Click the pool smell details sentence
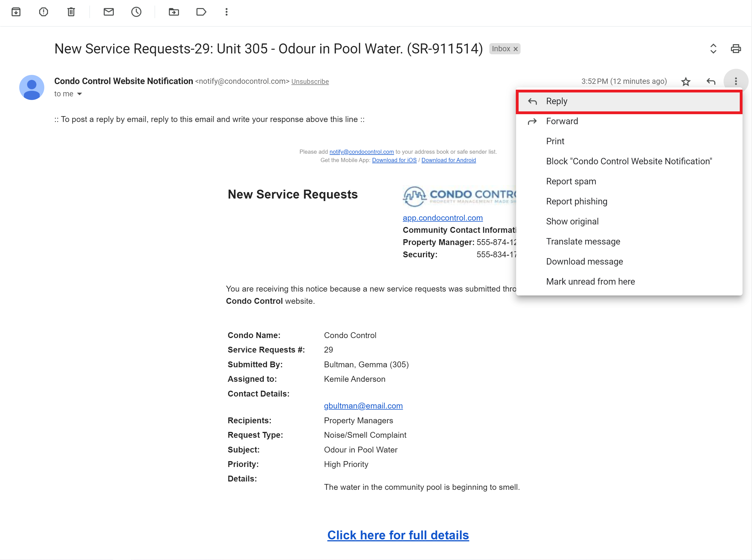The image size is (752, 560). tap(422, 487)
